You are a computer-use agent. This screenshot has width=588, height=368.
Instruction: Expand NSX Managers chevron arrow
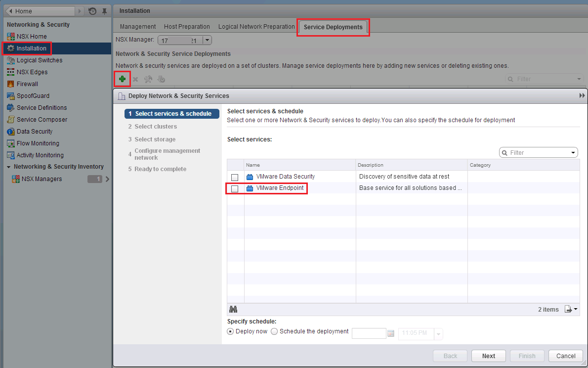(x=107, y=179)
